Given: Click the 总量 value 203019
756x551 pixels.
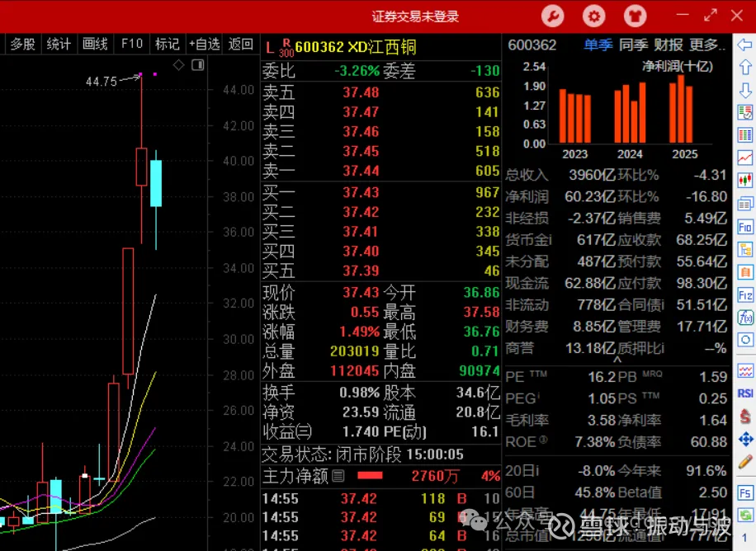Looking at the screenshot, I should [354, 351].
